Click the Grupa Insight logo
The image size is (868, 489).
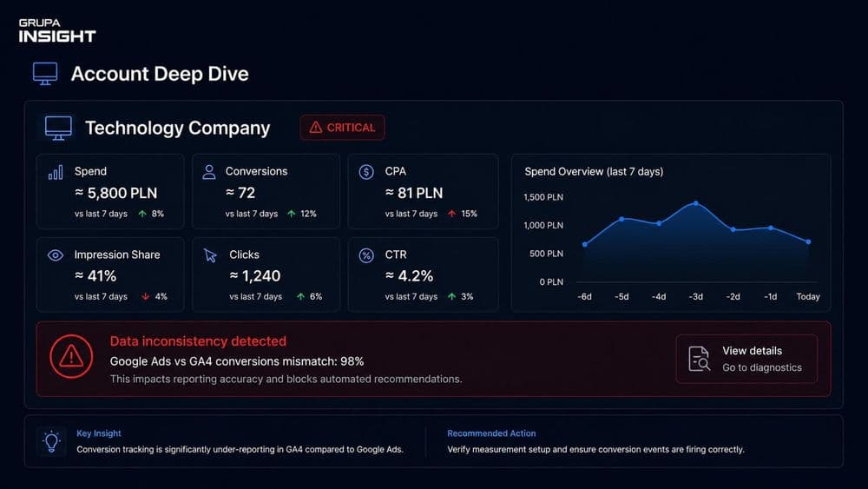tap(57, 30)
